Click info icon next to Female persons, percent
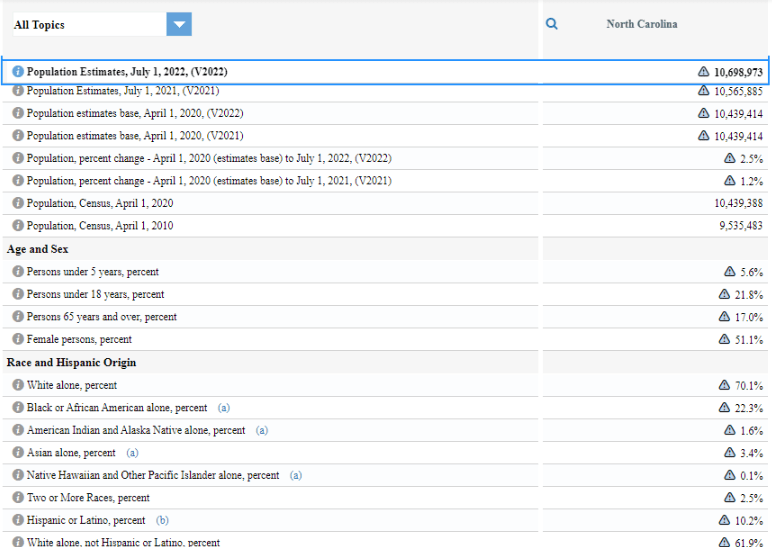 [x=18, y=340]
